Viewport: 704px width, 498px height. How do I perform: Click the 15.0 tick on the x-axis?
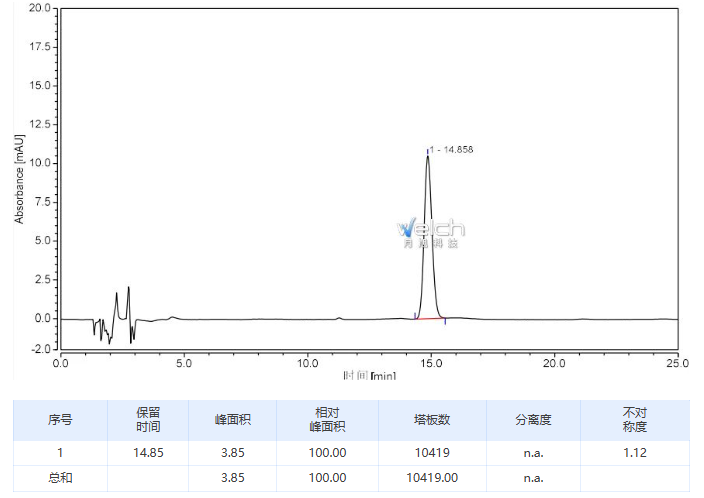(x=431, y=362)
